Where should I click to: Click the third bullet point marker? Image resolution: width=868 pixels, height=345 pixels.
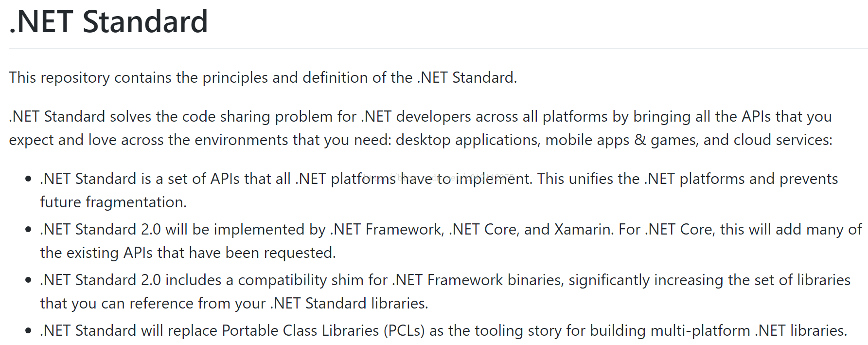(x=28, y=280)
